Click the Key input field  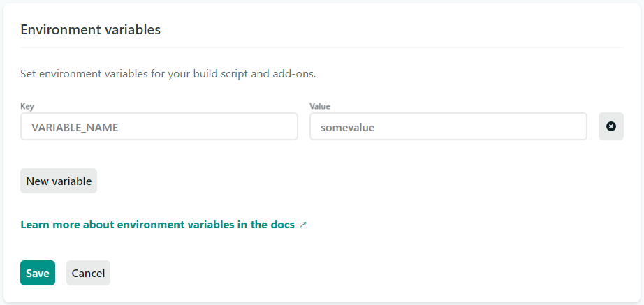tap(159, 126)
